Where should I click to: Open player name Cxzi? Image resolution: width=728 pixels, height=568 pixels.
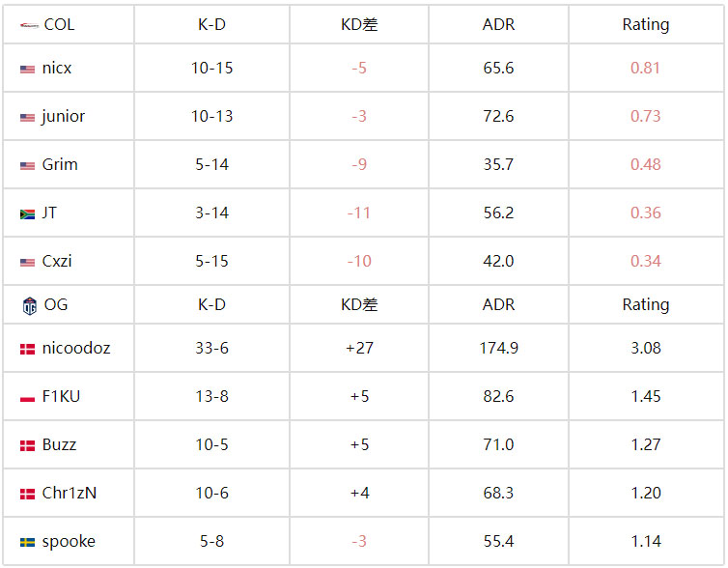pos(57,261)
